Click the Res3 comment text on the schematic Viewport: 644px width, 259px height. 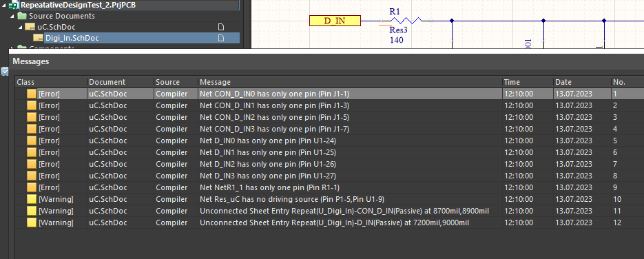tap(398, 30)
